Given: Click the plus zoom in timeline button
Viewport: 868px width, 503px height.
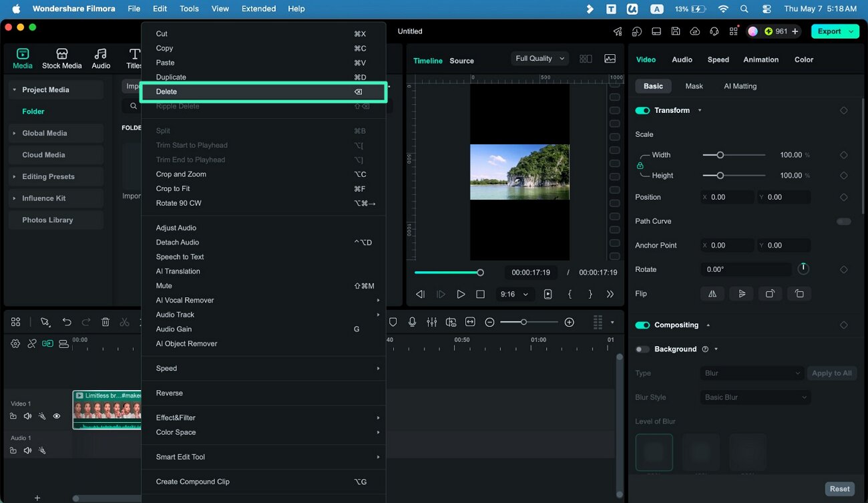Looking at the screenshot, I should (570, 322).
